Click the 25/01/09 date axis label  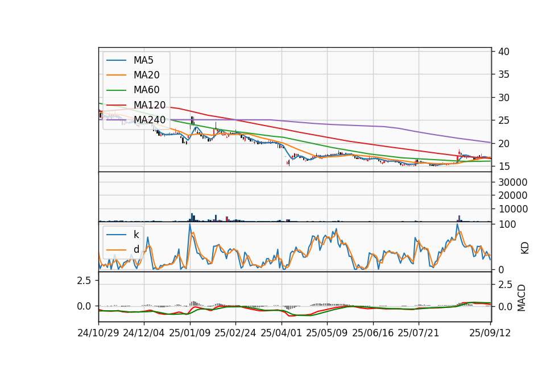coord(190,333)
